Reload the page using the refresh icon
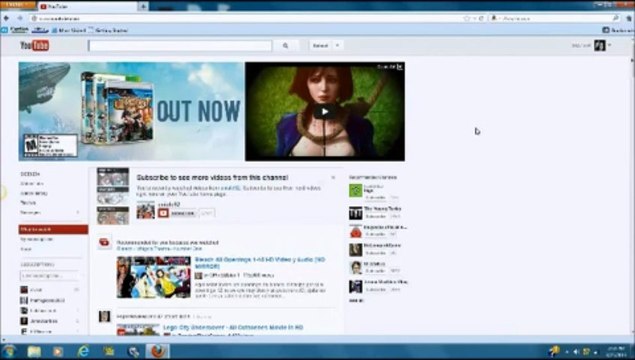Viewport: 635px width, 360px height. pyautogui.click(x=481, y=18)
